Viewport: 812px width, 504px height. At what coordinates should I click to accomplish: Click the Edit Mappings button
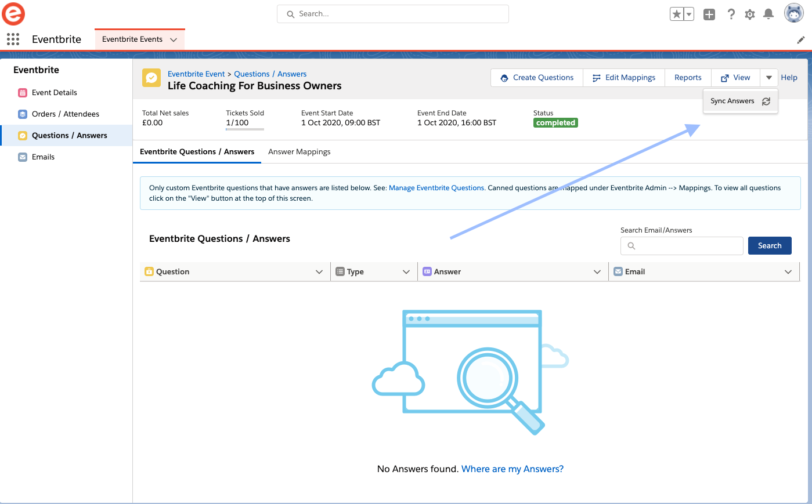tap(624, 78)
